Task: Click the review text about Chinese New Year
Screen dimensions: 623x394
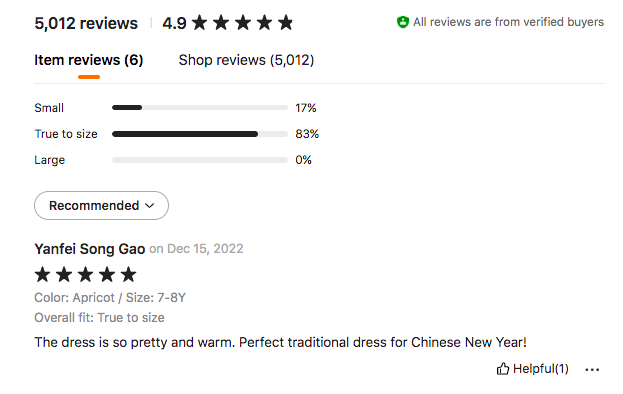Action: 281,342
